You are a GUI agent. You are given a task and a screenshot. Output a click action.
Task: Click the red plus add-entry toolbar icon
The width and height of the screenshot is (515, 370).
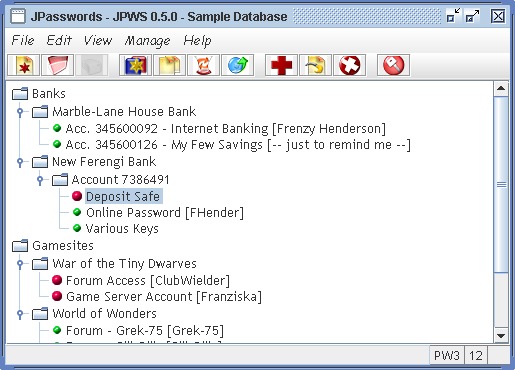click(281, 65)
